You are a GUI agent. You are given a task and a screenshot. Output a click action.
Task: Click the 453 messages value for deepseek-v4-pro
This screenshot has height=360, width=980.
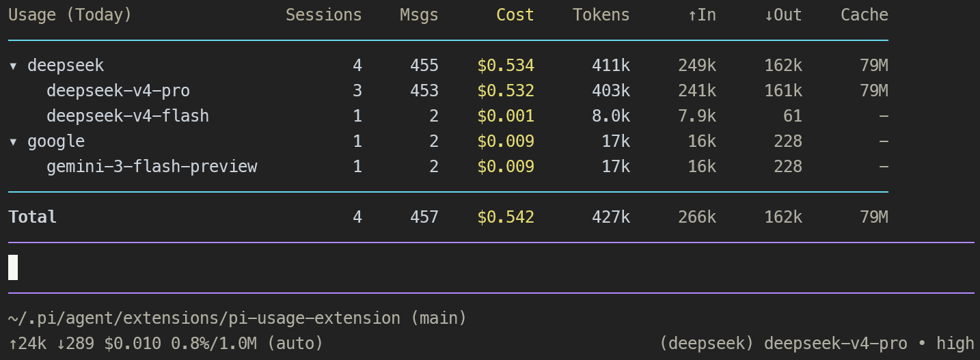pyautogui.click(x=424, y=91)
